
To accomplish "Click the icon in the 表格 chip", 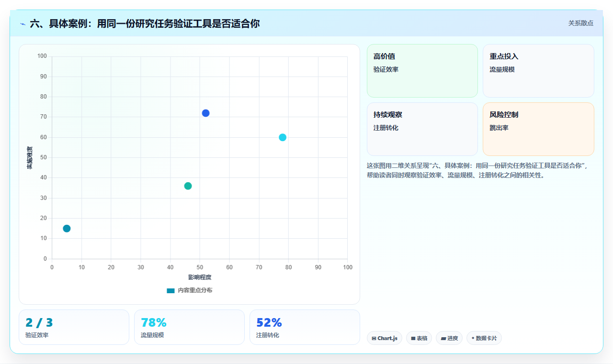I will click(413, 338).
